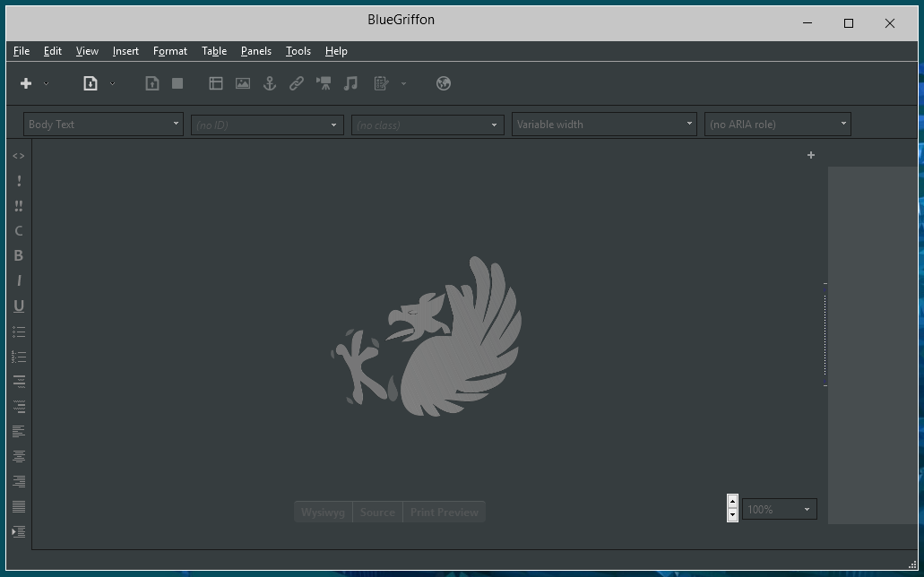
Task: Toggle italic formatting
Action: click(19, 281)
